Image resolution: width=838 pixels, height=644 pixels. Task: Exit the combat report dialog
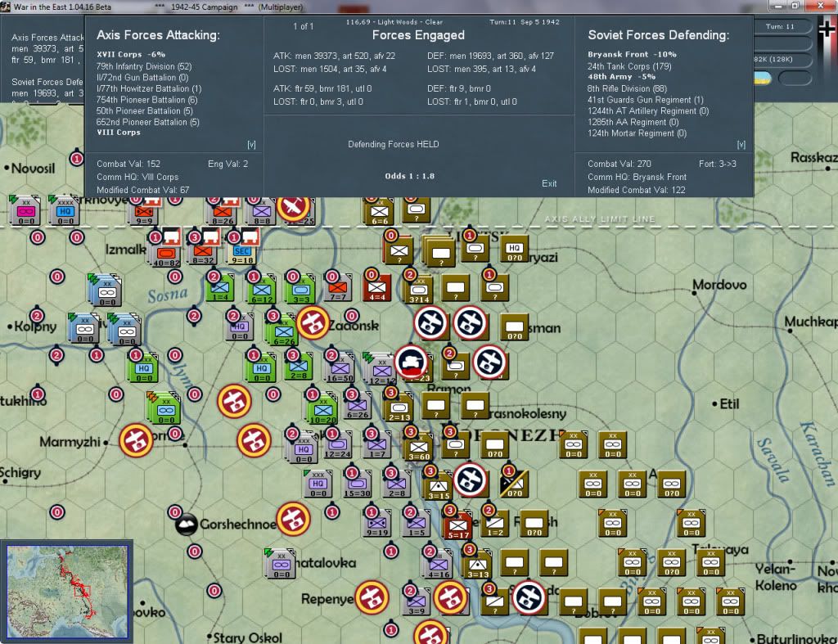click(549, 183)
